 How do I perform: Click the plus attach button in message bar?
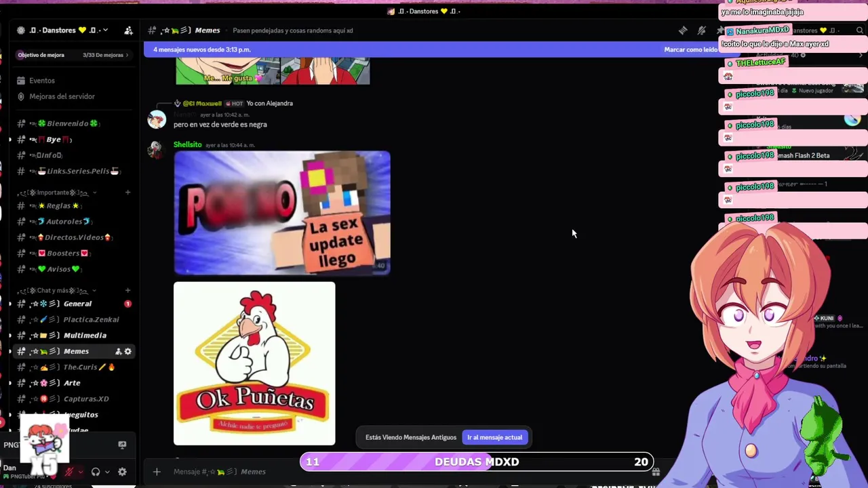(157, 472)
